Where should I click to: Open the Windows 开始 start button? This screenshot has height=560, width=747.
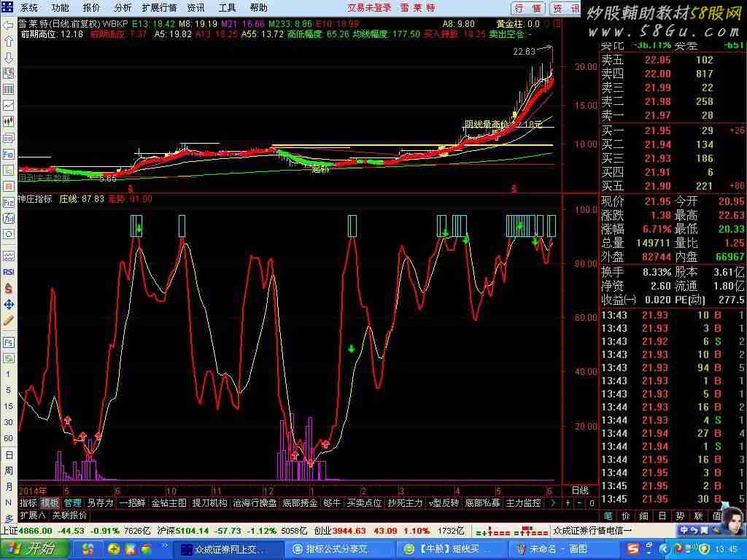click(x=34, y=549)
